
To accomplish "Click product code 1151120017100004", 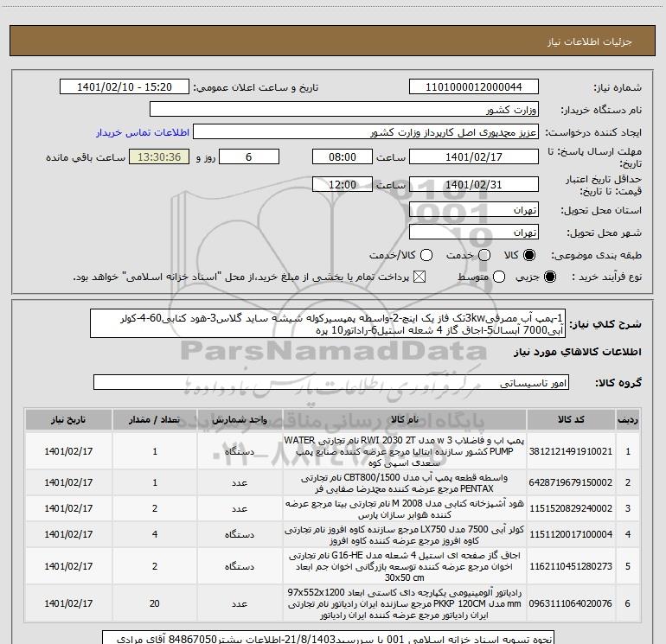I will (571, 534).
